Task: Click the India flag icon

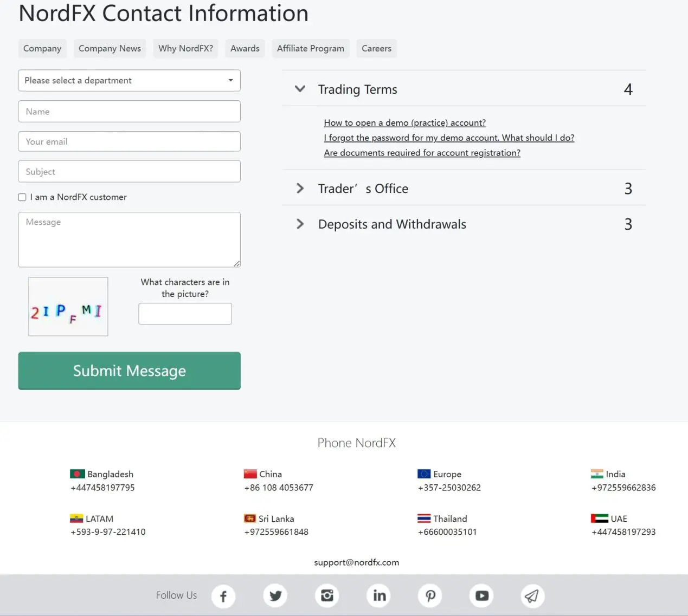Action: [x=597, y=474]
